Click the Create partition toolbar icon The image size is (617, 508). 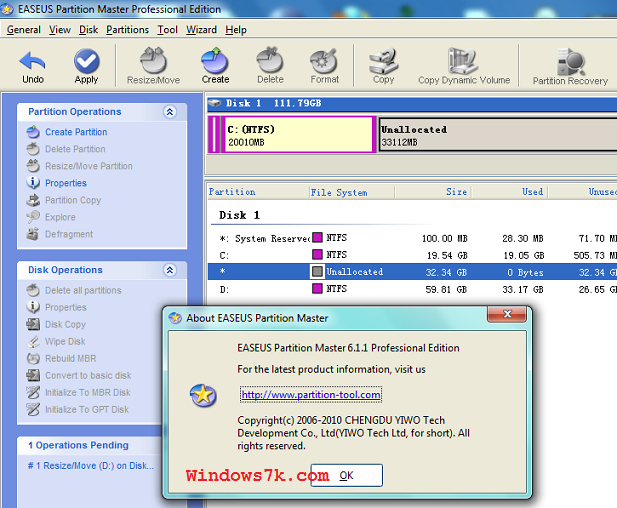[x=215, y=61]
